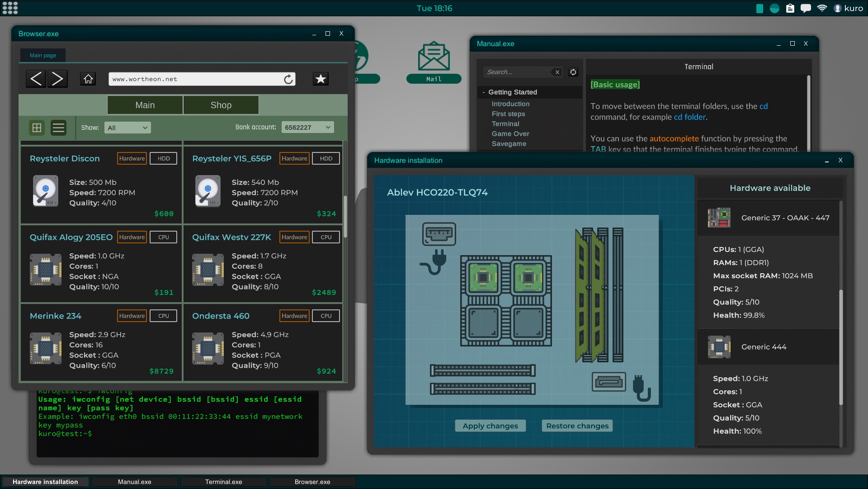Screen dimensions: 868x489
Task: Enable visibility for Terminal manual entry
Action: [x=505, y=123]
